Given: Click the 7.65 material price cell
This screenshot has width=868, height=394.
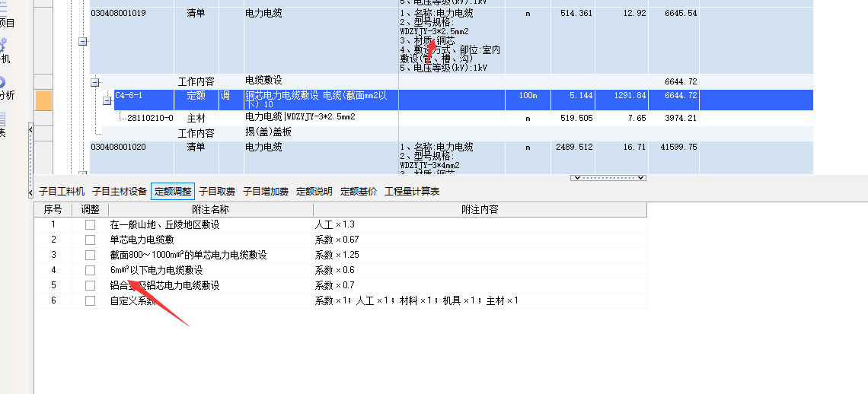Looking at the screenshot, I should tap(621, 118).
